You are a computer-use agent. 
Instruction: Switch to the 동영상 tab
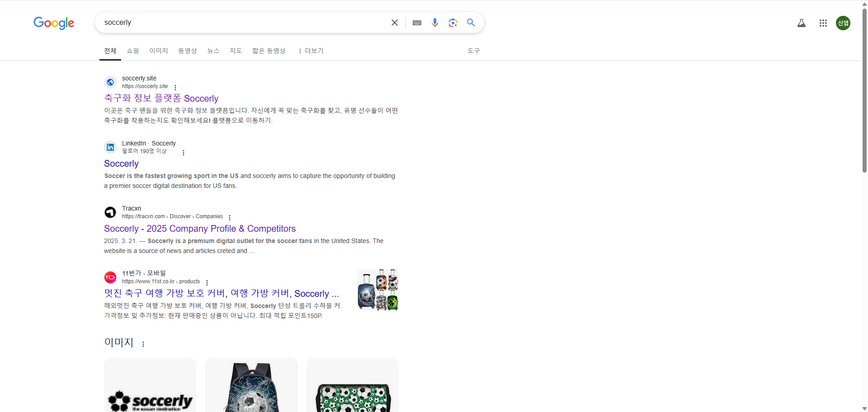pyautogui.click(x=188, y=51)
